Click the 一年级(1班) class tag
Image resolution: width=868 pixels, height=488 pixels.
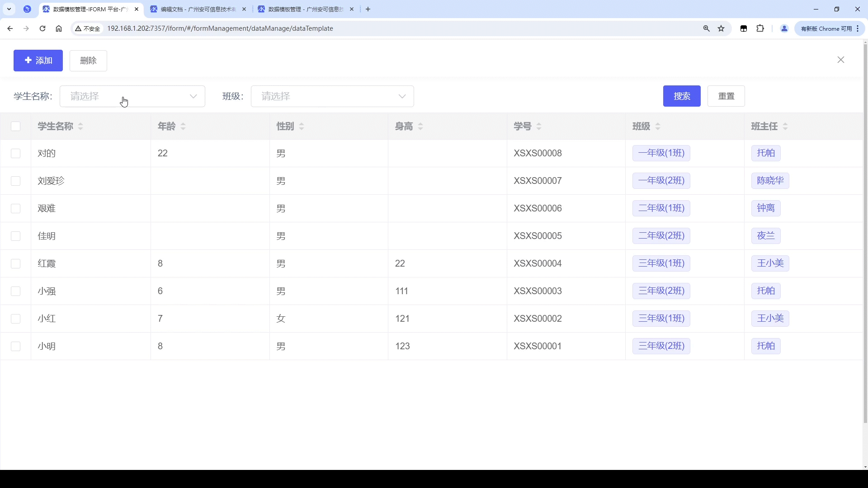660,153
